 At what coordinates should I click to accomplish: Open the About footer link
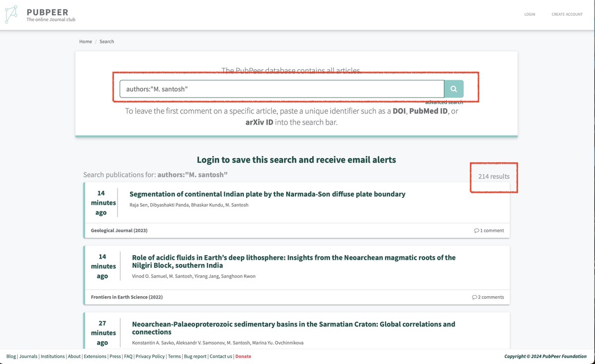tap(74, 357)
